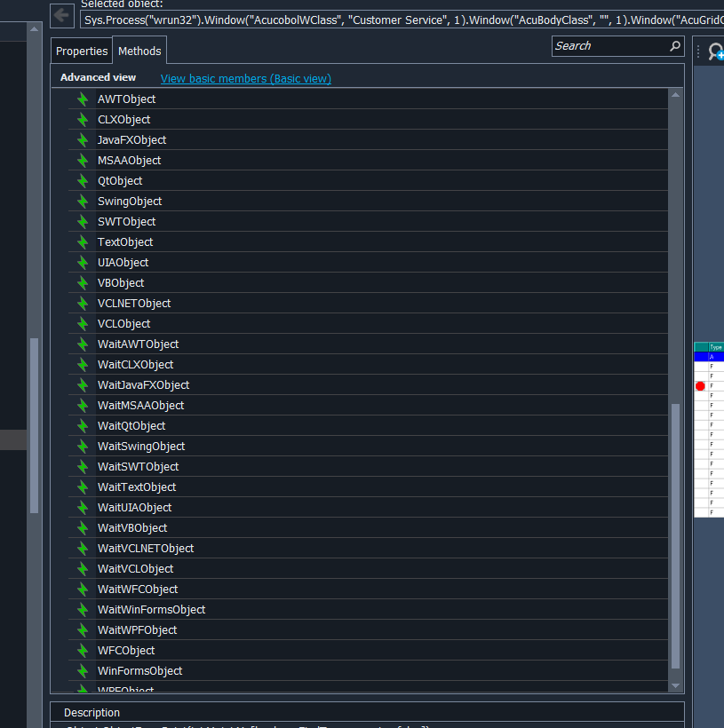Select the WaitTextObject method entry
Image resolution: width=724 pixels, height=728 pixels.
click(137, 487)
